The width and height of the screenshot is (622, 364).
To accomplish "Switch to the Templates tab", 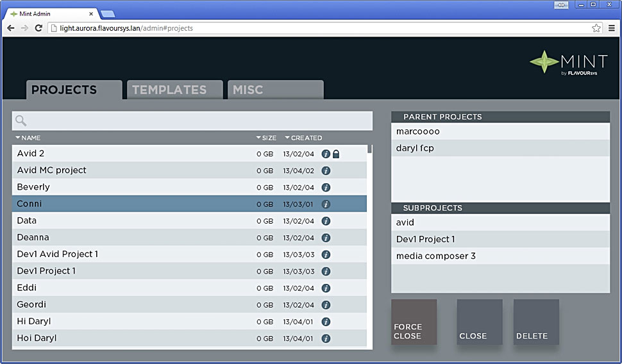I will (x=169, y=90).
